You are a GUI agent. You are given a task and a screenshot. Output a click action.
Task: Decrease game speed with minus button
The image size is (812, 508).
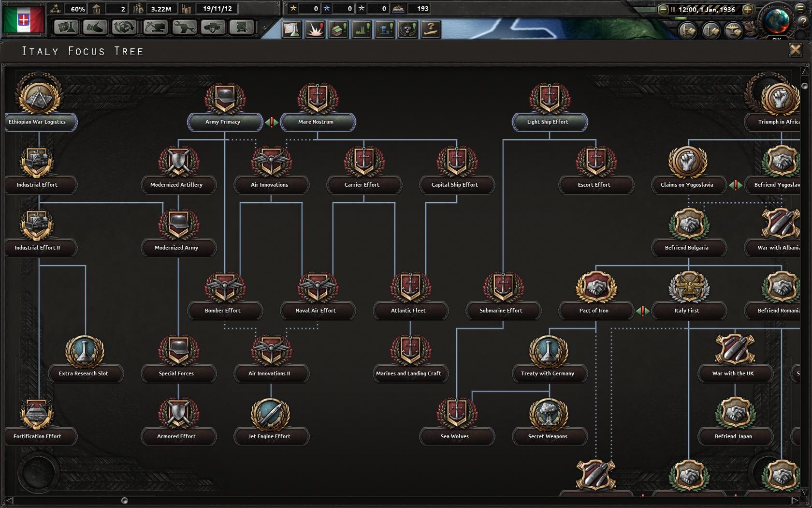[663, 9]
